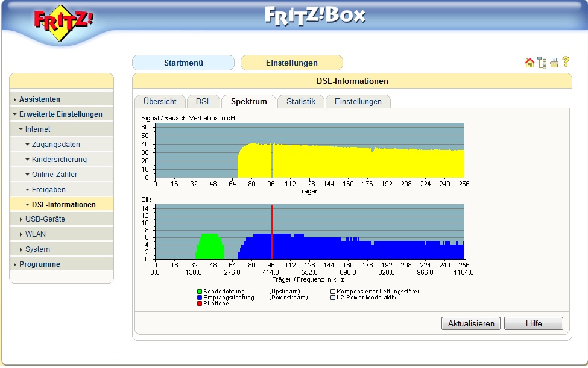Collapse the Internet section arrow
Image resolution: width=588 pixels, height=368 pixels.
click(21, 129)
